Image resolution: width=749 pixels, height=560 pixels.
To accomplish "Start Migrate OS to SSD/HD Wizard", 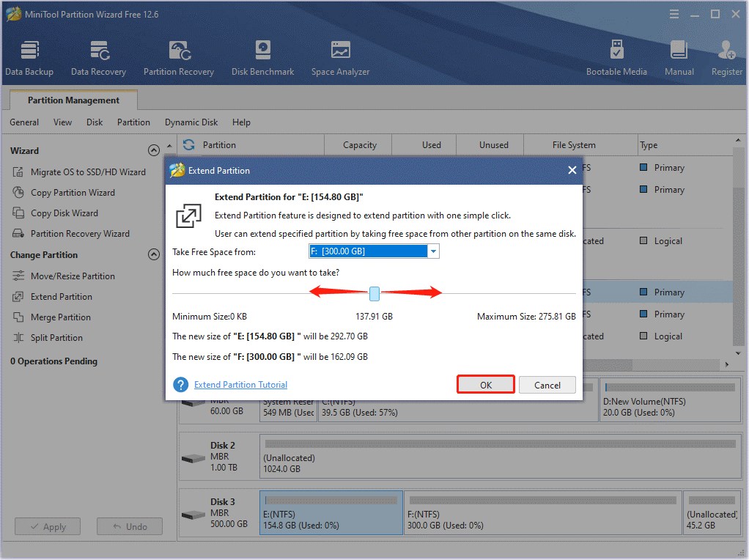I will 79,172.
